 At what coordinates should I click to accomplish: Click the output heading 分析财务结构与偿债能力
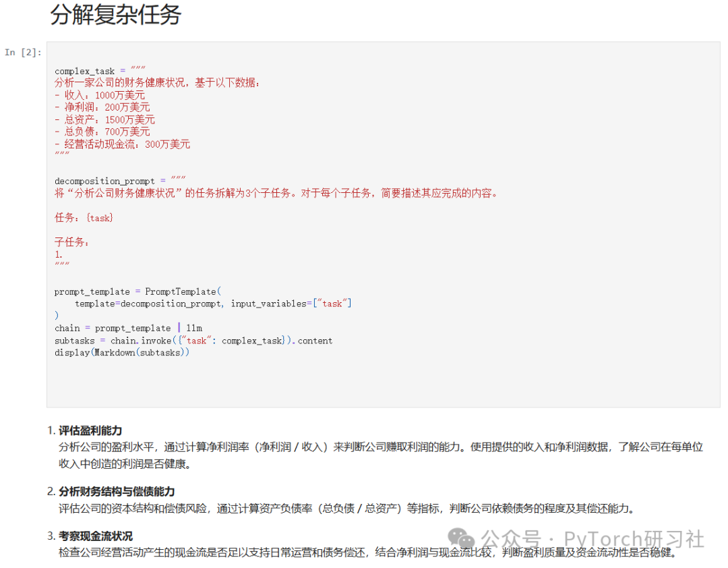tap(117, 491)
